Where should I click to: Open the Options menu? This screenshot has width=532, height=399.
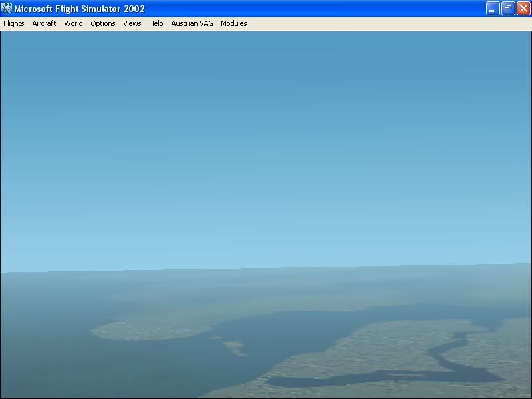(103, 23)
